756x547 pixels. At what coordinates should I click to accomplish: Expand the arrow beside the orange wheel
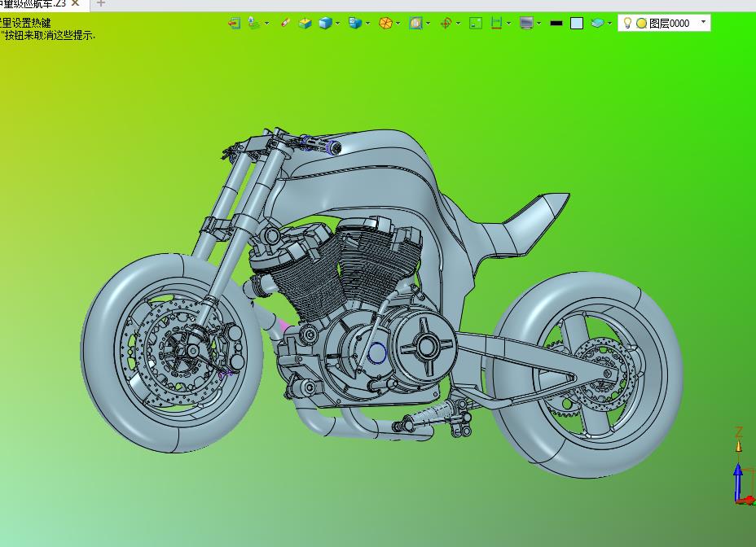pyautogui.click(x=398, y=23)
